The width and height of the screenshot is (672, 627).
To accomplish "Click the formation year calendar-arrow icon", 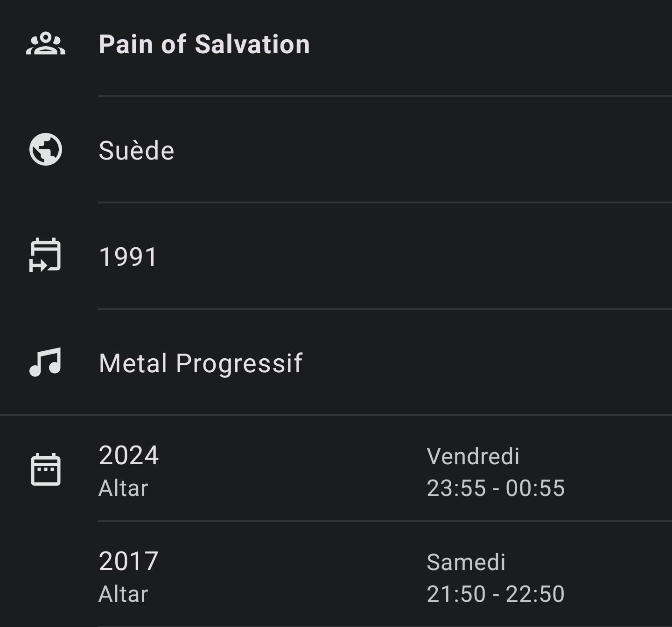I will click(45, 255).
